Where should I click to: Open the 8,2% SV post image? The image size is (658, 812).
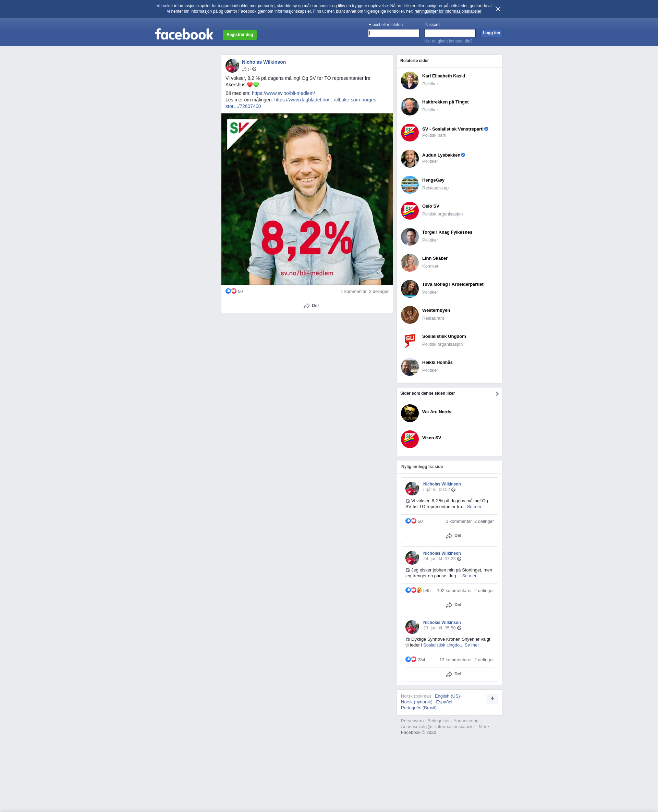click(307, 199)
